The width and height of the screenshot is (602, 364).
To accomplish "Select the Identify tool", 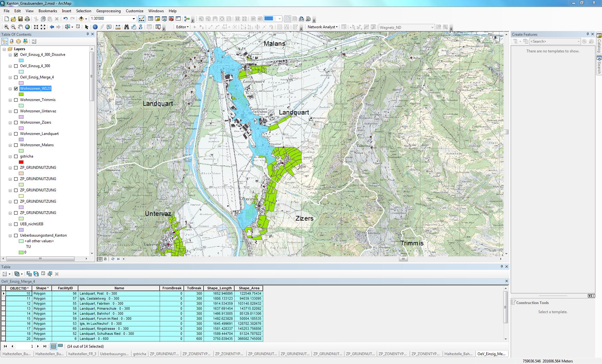I will [x=95, y=27].
